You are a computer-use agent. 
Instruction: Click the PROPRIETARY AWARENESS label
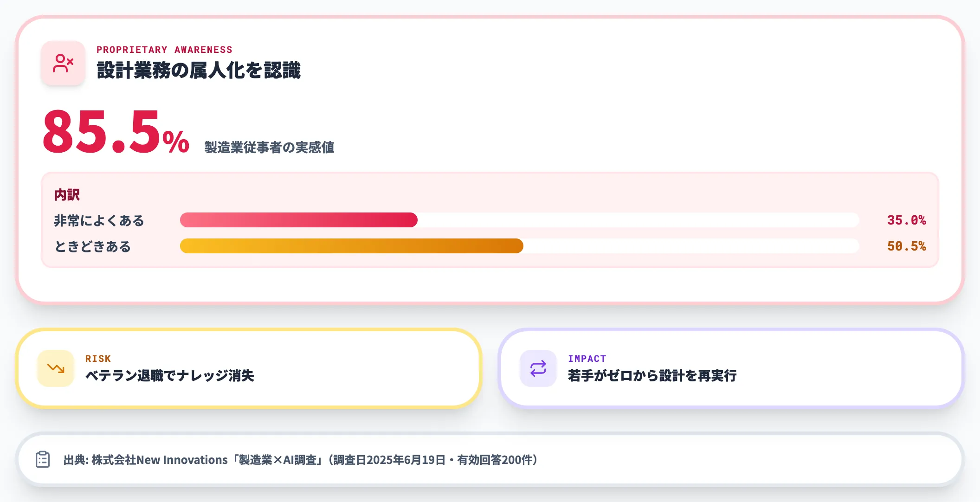coord(164,50)
